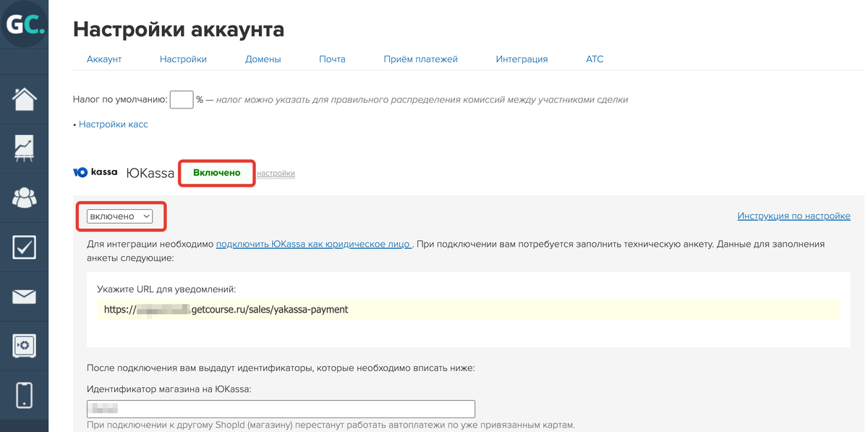Open the users section via the people icon
Viewport: 868px width, 432px height.
tap(24, 198)
